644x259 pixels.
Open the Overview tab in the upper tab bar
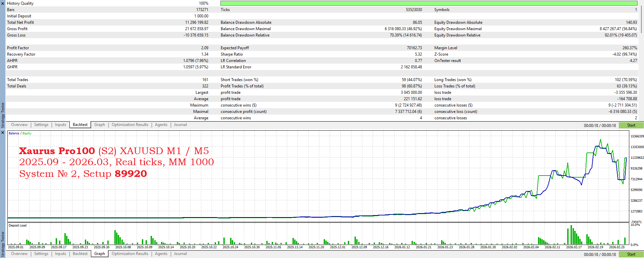click(x=19, y=125)
